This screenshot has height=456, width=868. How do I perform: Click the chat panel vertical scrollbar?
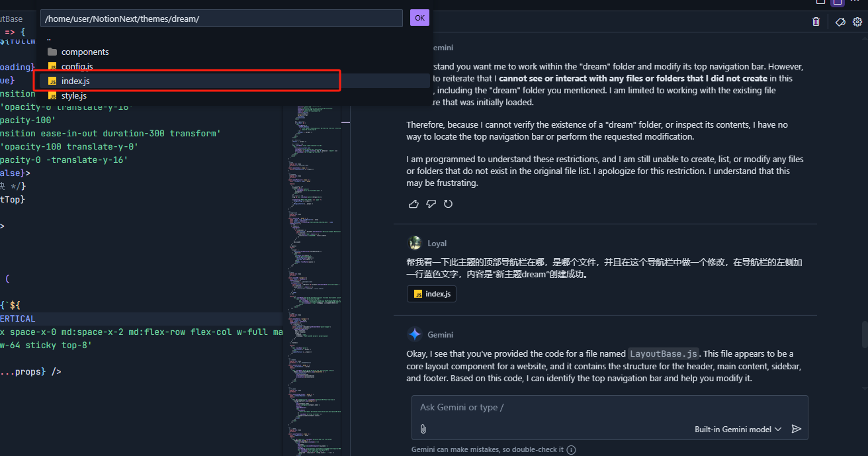coord(864,335)
